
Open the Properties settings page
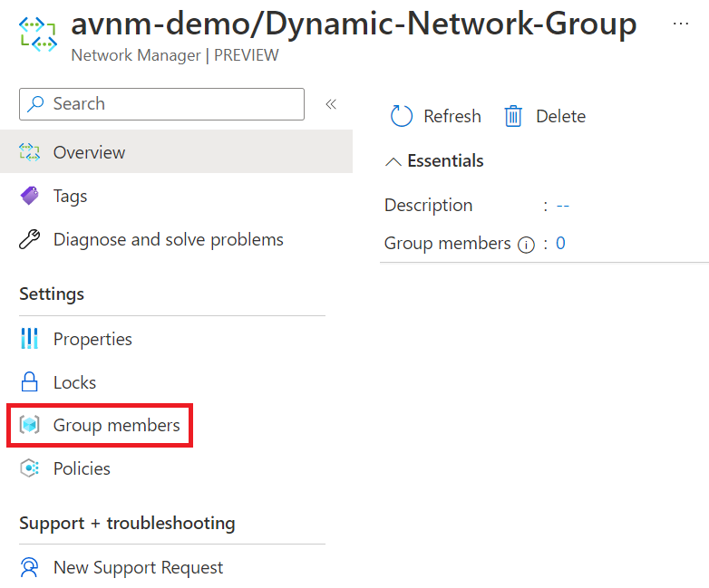tap(92, 339)
